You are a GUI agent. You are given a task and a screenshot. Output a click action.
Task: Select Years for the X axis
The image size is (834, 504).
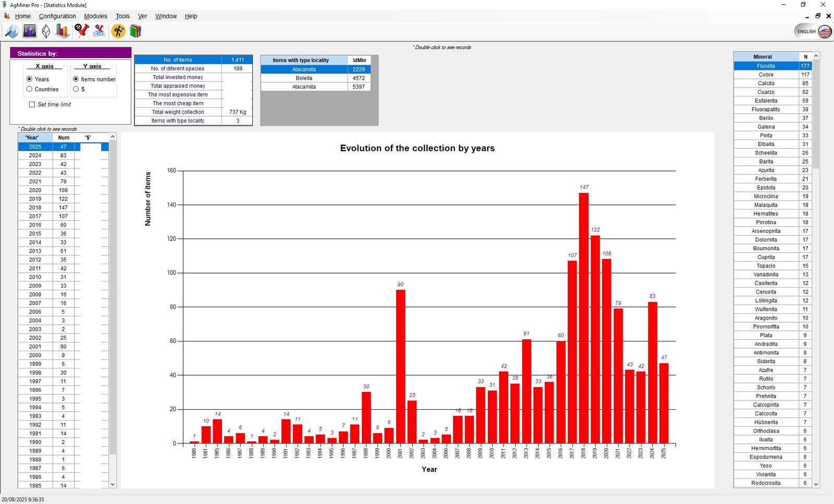point(38,79)
